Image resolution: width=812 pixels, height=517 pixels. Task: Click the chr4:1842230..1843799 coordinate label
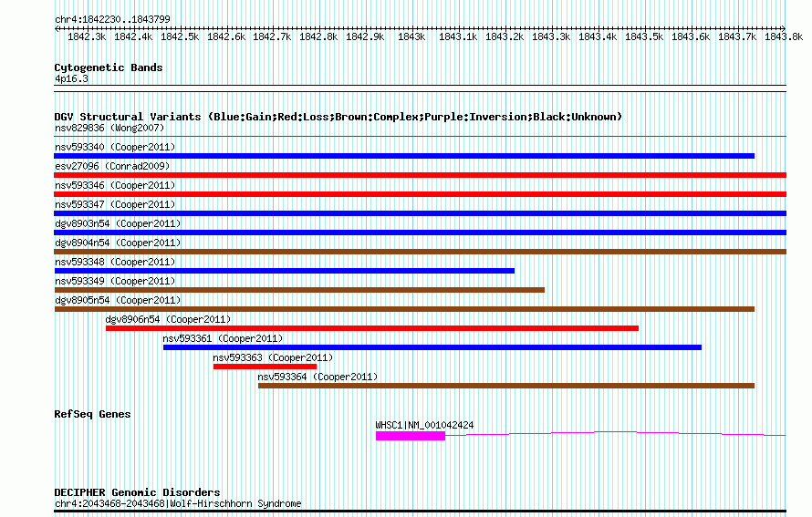tap(112, 19)
